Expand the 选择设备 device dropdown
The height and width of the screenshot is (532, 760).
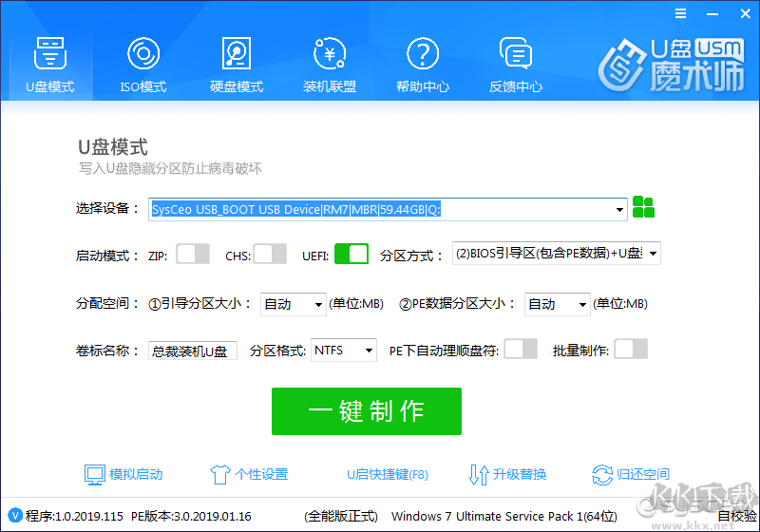[619, 209]
